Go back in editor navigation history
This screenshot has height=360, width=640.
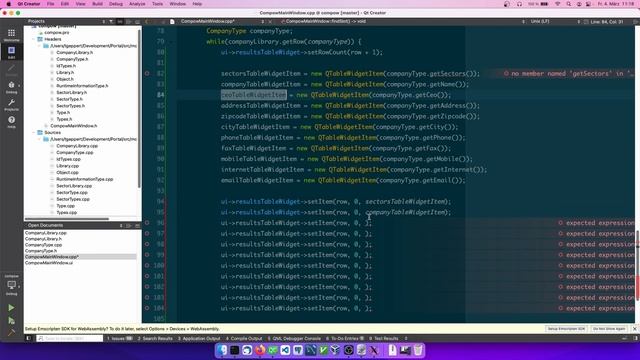147,21
